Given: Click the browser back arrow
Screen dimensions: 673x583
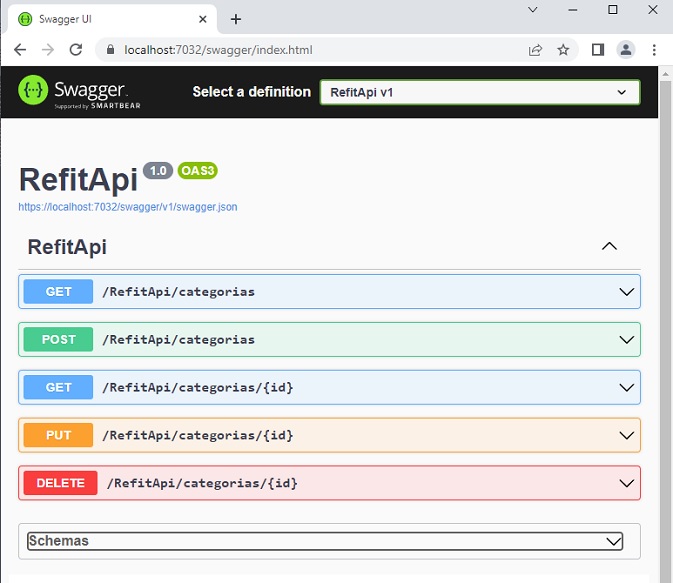Looking at the screenshot, I should [x=19, y=50].
